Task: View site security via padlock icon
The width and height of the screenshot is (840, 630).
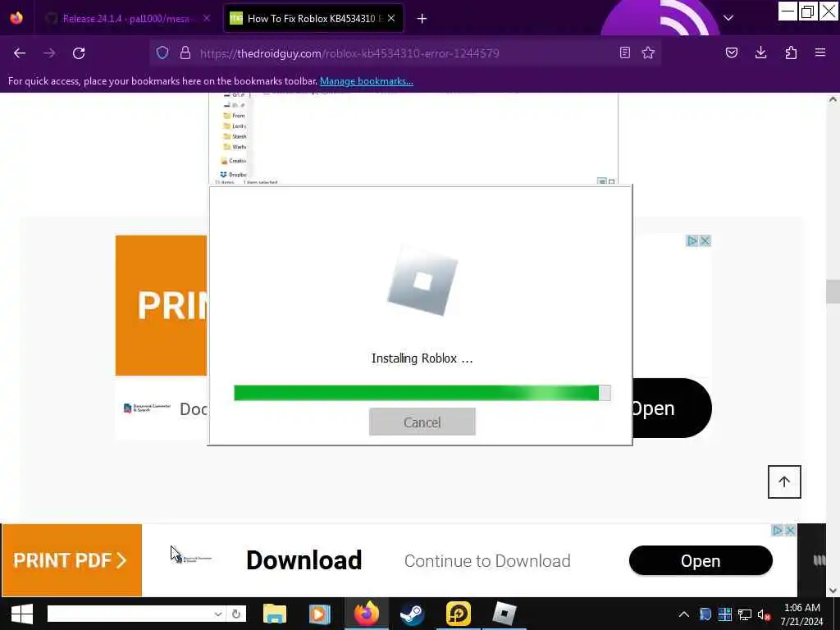Action: pyautogui.click(x=185, y=52)
